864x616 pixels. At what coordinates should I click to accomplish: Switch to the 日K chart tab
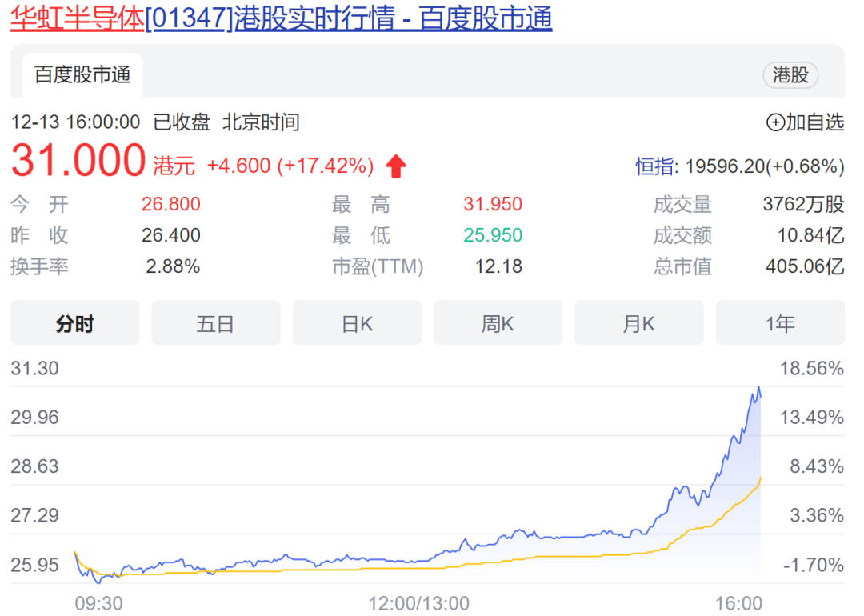pos(357,323)
